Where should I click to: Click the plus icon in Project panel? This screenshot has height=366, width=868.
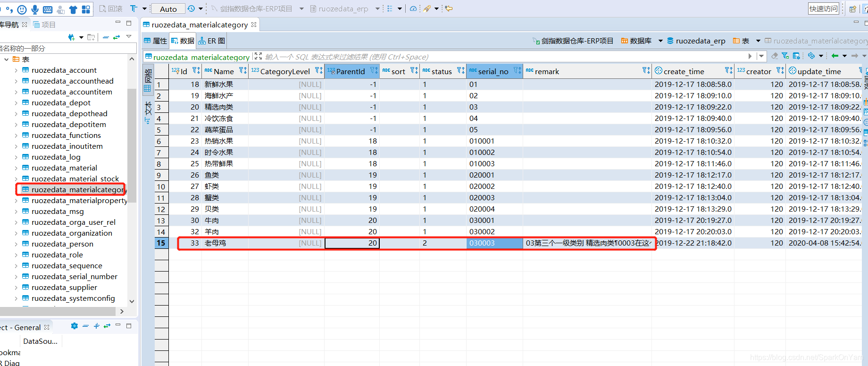coord(97,326)
